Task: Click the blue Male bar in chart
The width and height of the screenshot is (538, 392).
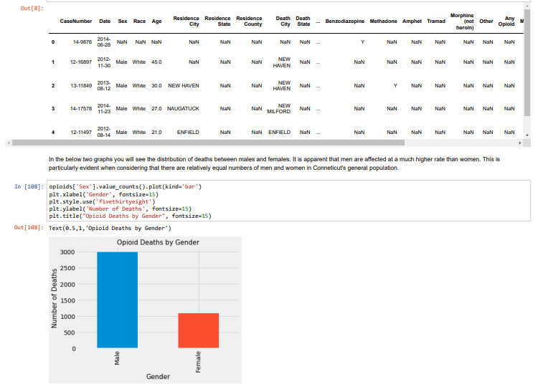Action: 117,300
